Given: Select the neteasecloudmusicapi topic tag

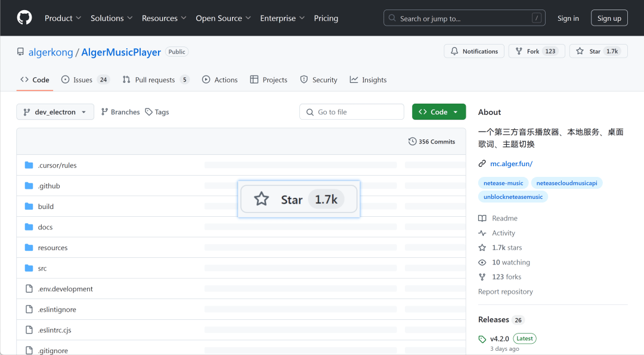Looking at the screenshot, I should (x=567, y=183).
